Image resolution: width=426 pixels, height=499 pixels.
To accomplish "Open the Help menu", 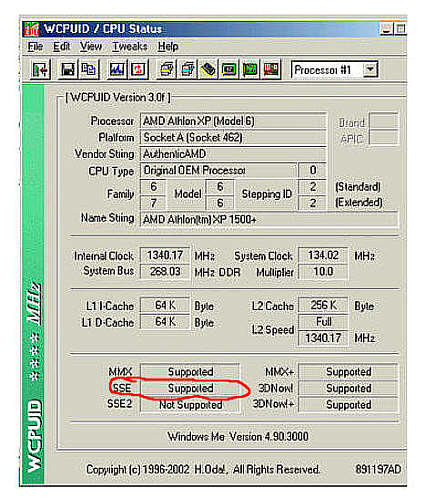I will coord(168,46).
